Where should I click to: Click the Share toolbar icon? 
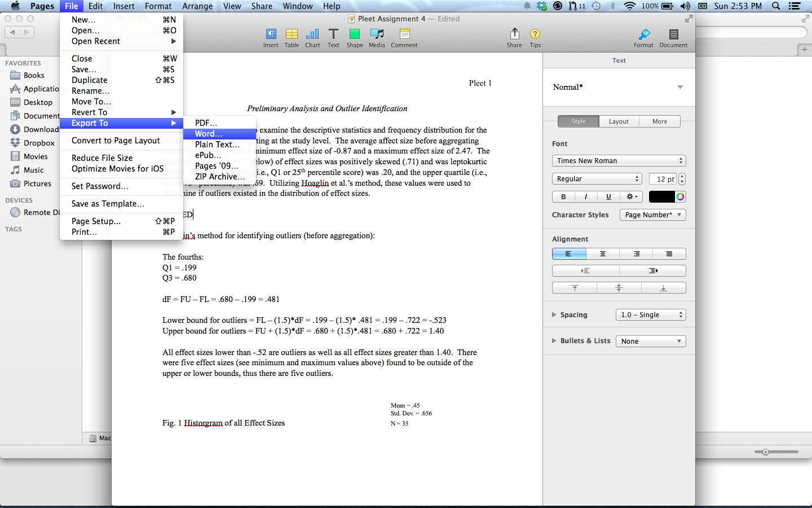point(514,35)
